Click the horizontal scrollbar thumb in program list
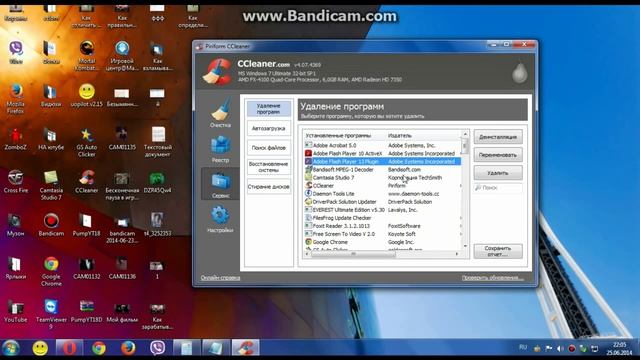 tap(353, 254)
